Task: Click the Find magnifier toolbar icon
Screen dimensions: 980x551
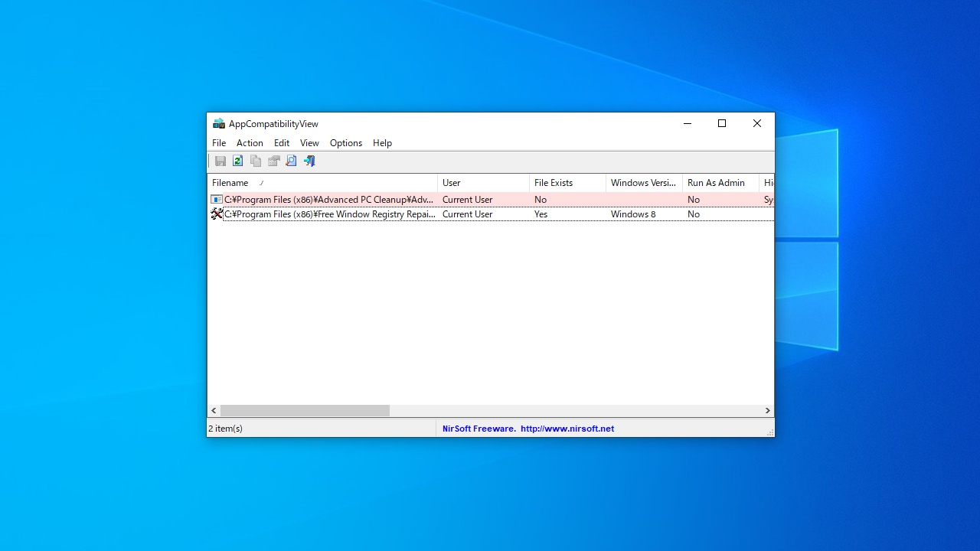Action: coord(291,161)
